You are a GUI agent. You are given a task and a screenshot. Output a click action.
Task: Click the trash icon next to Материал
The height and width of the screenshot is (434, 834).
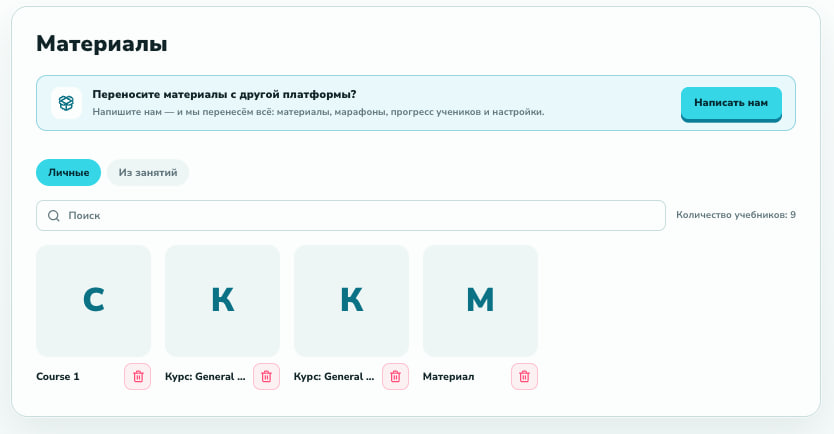[524, 377]
